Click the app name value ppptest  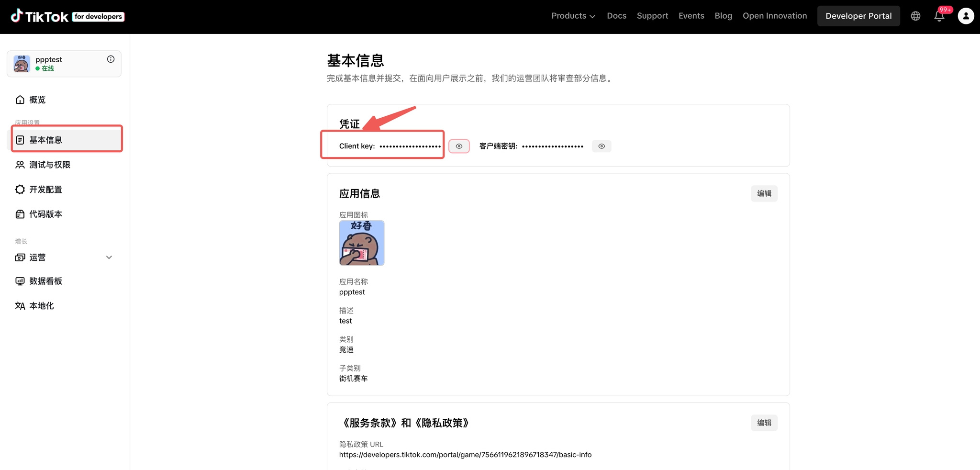coord(352,292)
